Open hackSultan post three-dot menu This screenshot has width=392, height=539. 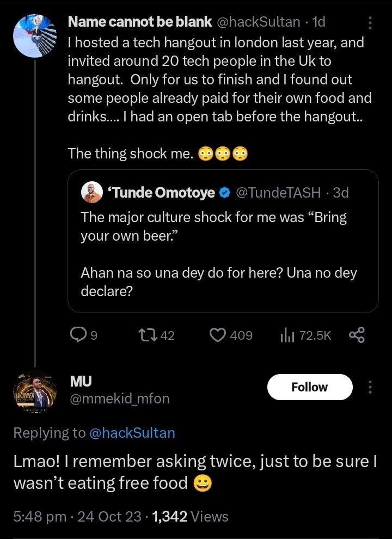point(370,22)
